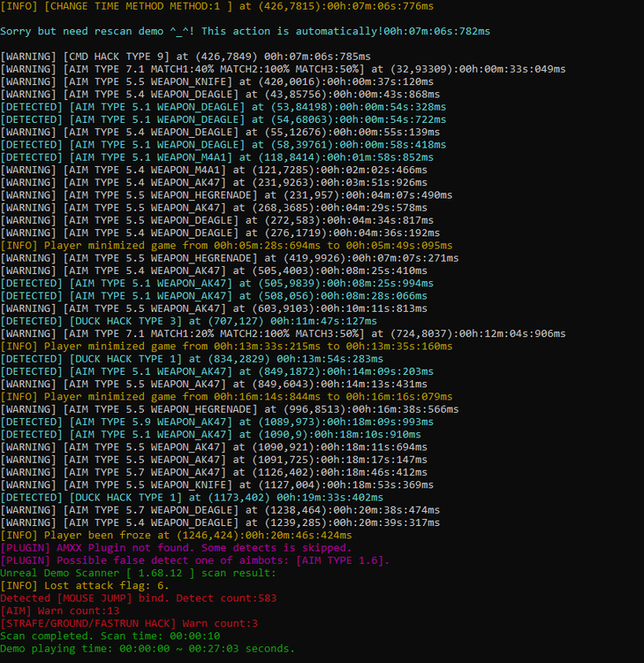This screenshot has width=644, height=663.
Task: Click the WEAPON_DEAGLE warning at 00h:00m:43s:868ms
Action: click(x=220, y=95)
